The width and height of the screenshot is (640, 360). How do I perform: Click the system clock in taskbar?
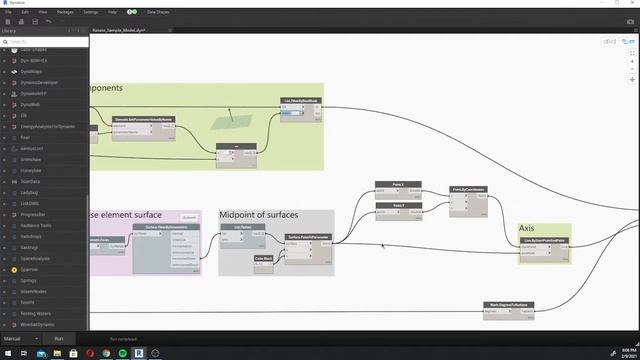(x=629, y=353)
